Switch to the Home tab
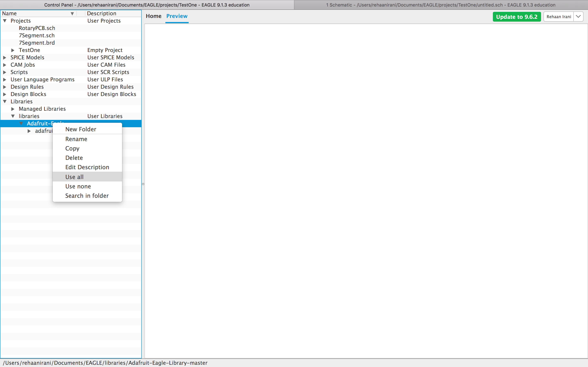Viewport: 588px width, 367px height. tap(153, 16)
